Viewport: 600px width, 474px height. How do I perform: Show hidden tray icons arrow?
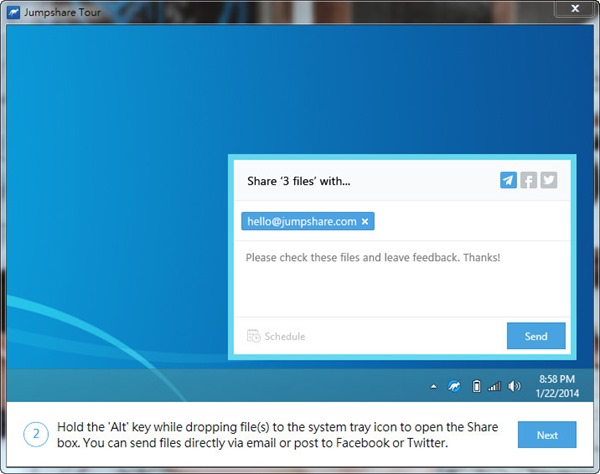tap(434, 386)
